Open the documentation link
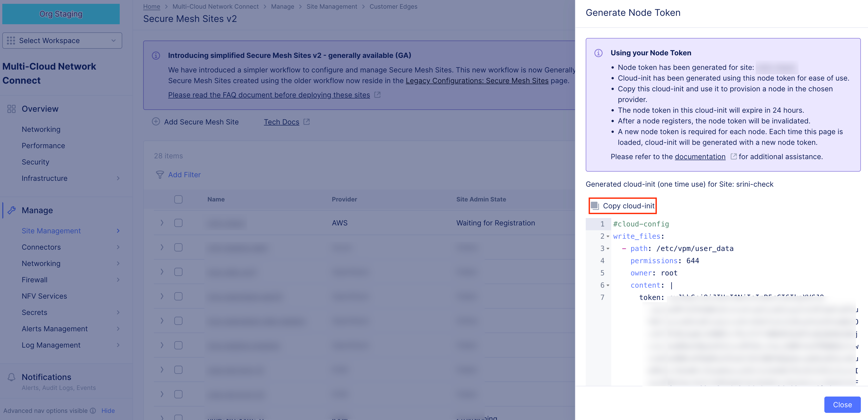The image size is (868, 420). (x=700, y=157)
